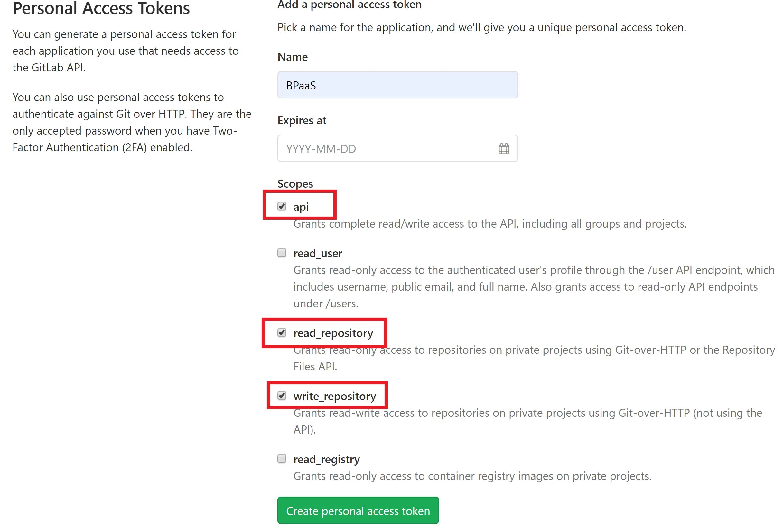Screen dimensions: 783x532
Task: Toggle the read_user scope checkbox
Action: (282, 252)
